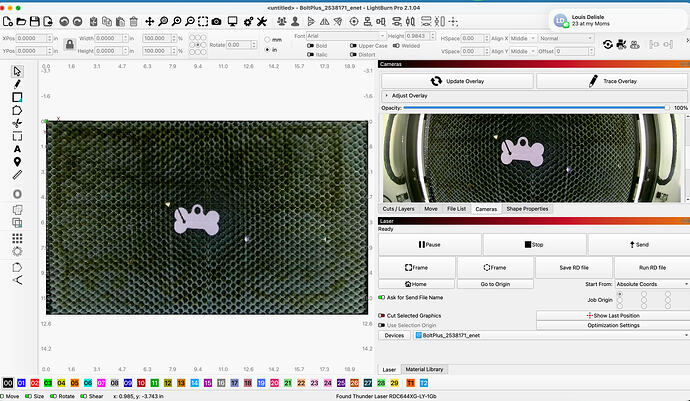The height and width of the screenshot is (401, 690).
Task: Click Go to Origin button
Action: [495, 284]
